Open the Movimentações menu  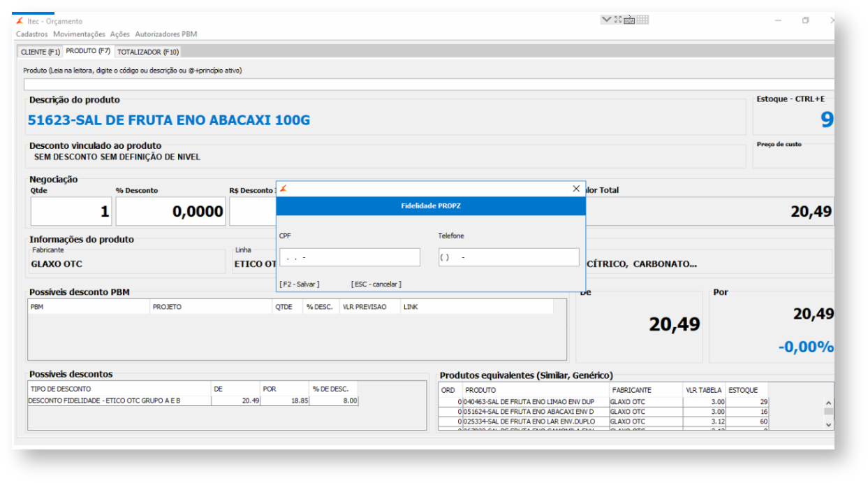80,34
